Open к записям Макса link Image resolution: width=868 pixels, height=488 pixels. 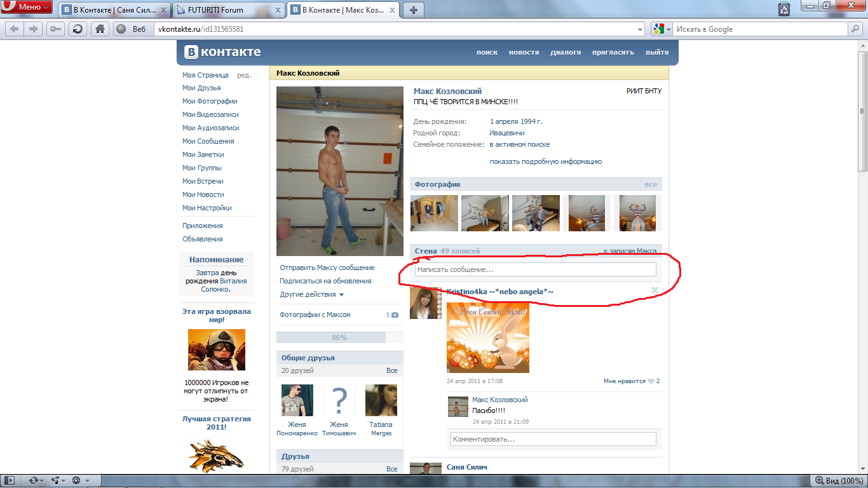(630, 251)
